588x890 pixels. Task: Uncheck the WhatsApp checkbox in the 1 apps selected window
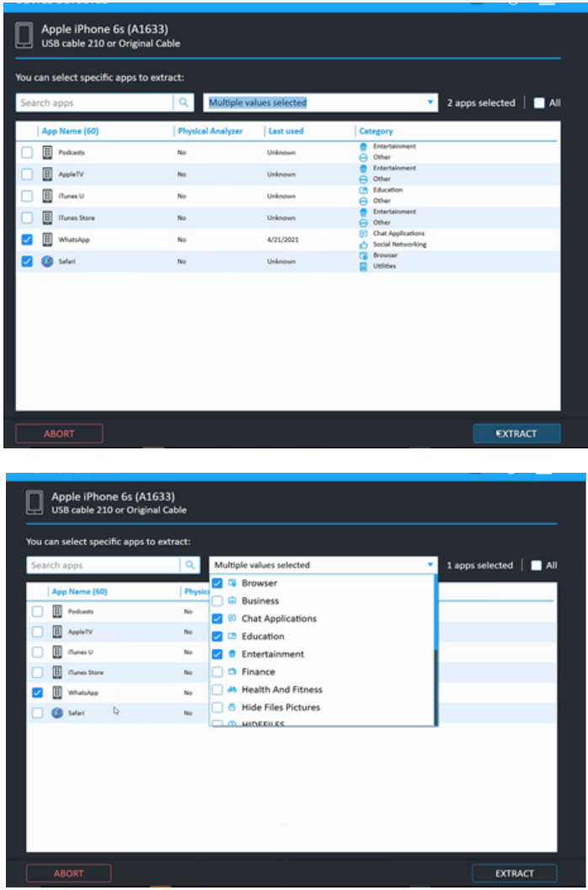[x=37, y=693]
